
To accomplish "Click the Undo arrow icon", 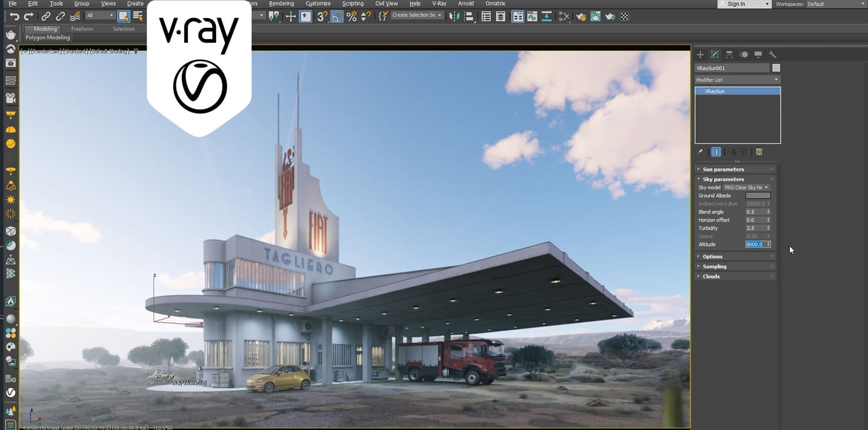I will point(15,16).
